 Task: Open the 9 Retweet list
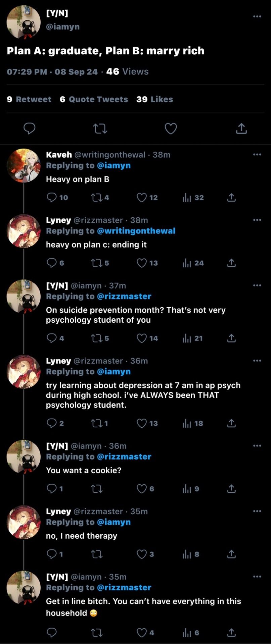tap(29, 99)
